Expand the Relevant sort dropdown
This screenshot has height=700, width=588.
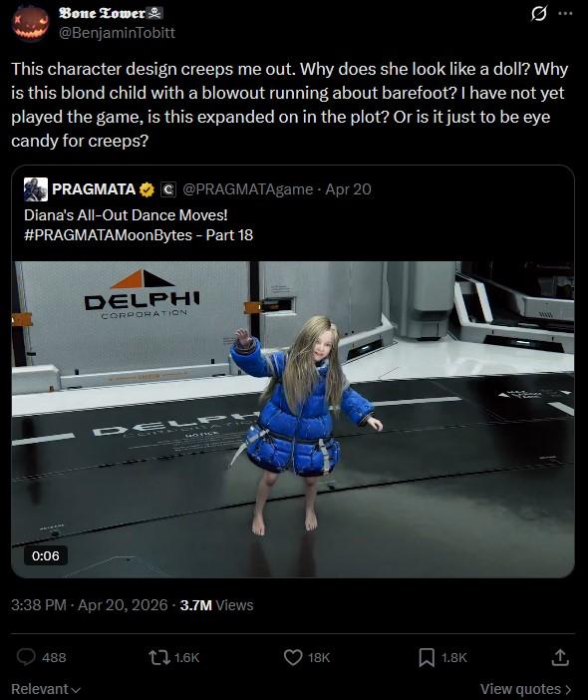point(46,689)
